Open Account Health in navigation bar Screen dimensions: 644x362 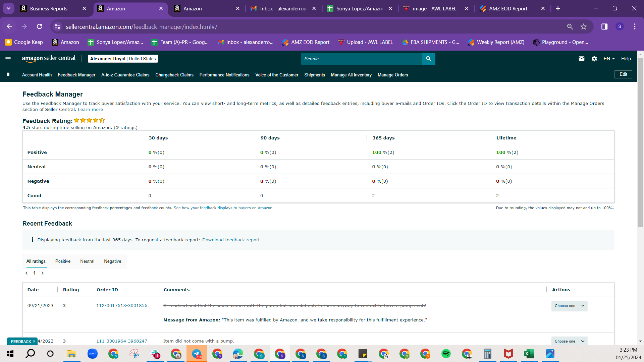tap(37, 75)
